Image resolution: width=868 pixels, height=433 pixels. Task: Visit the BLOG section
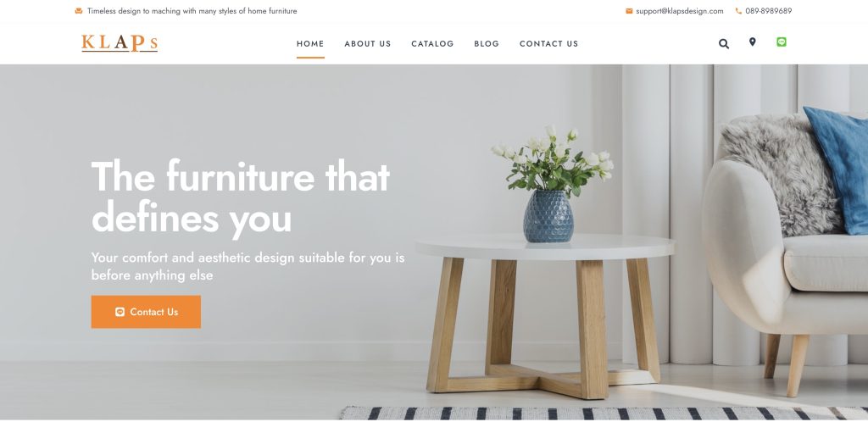coord(487,44)
